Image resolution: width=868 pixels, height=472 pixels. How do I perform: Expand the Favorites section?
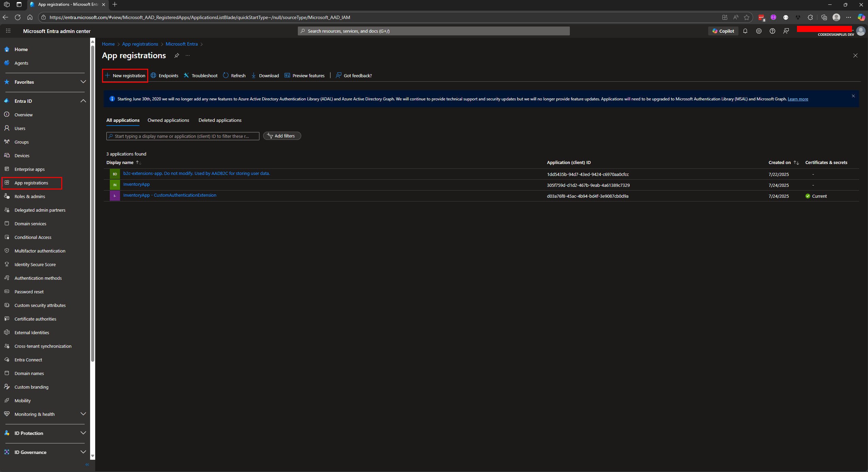click(45, 82)
